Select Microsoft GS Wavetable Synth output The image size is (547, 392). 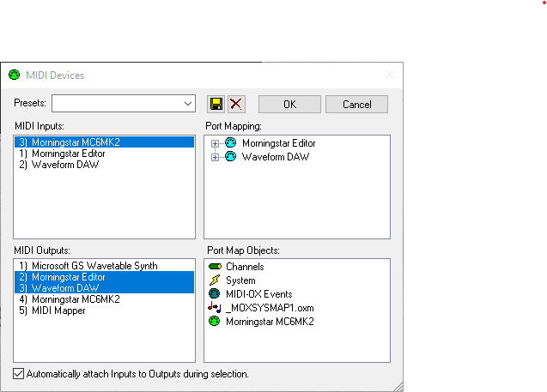[86, 266]
